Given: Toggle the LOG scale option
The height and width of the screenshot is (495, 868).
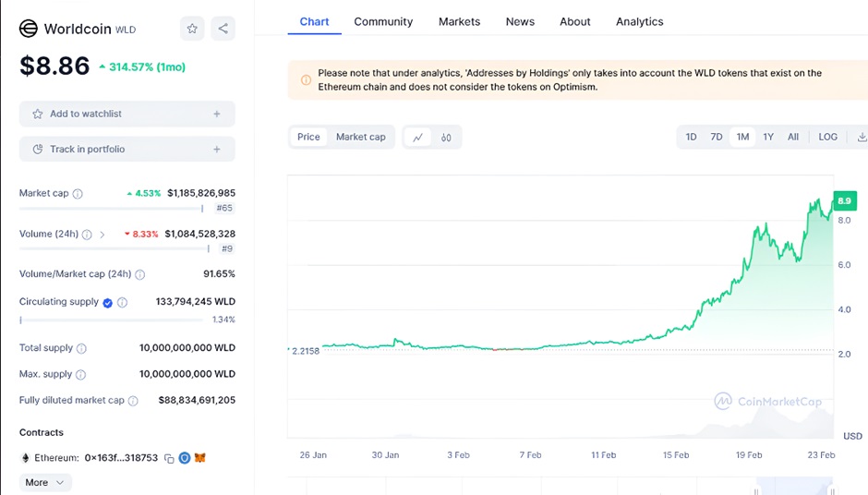Looking at the screenshot, I should (827, 137).
